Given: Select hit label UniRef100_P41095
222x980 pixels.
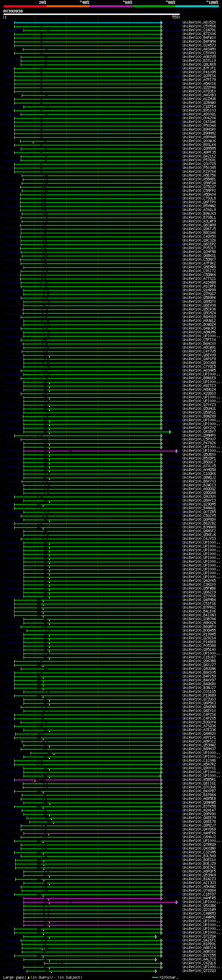Looking at the screenshot, I should 199,72.
